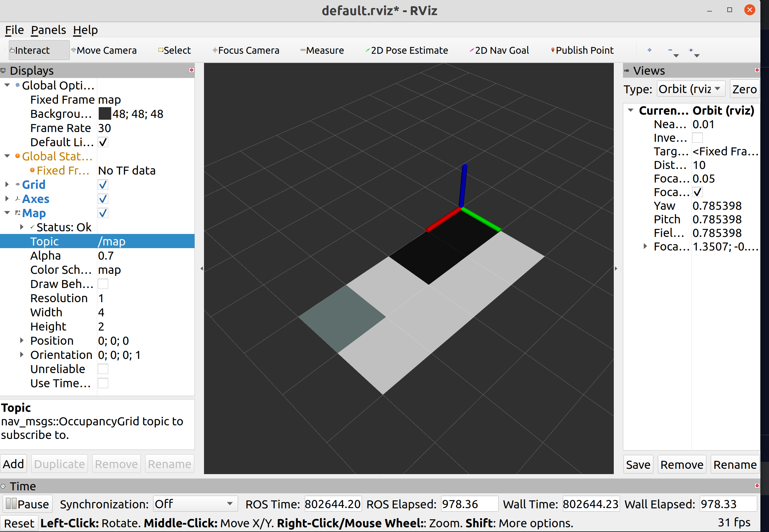Choose the 2D Pose Estimate tool

[x=407, y=50]
